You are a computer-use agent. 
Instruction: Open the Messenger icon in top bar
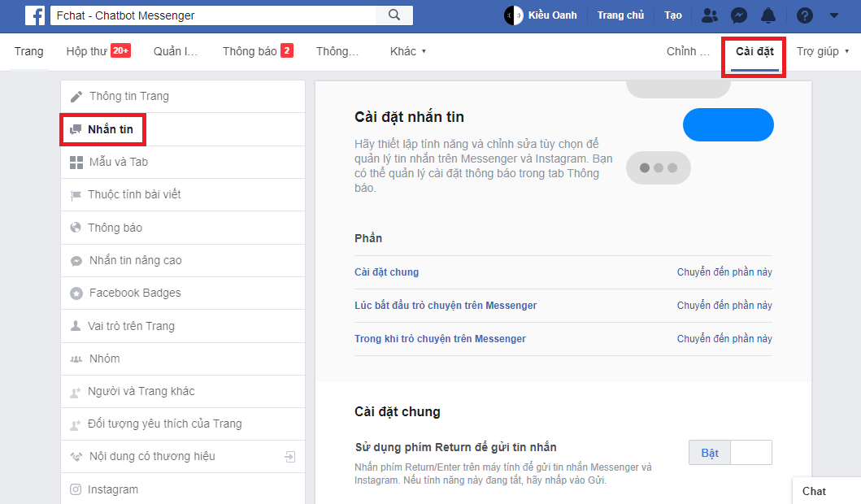click(738, 15)
